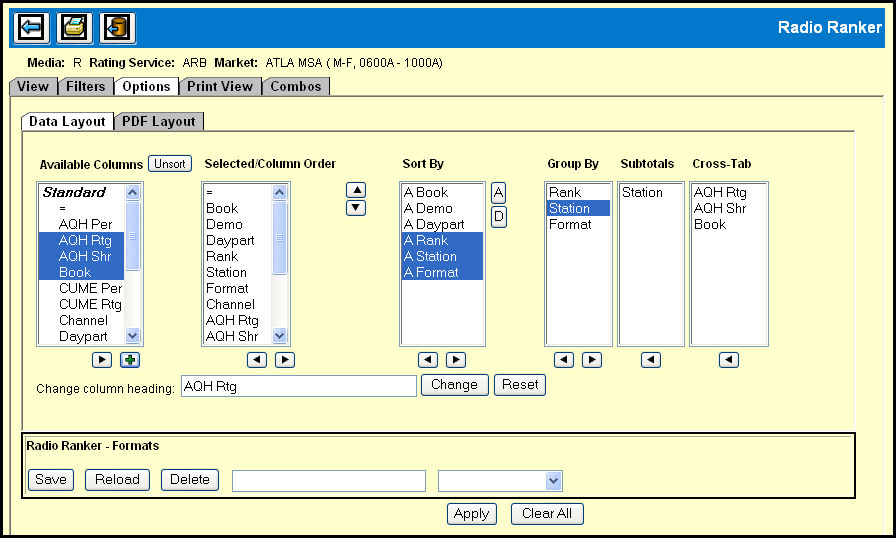Select Daypart in Available Columns
Image resolution: width=896 pixels, height=538 pixels.
tap(83, 336)
